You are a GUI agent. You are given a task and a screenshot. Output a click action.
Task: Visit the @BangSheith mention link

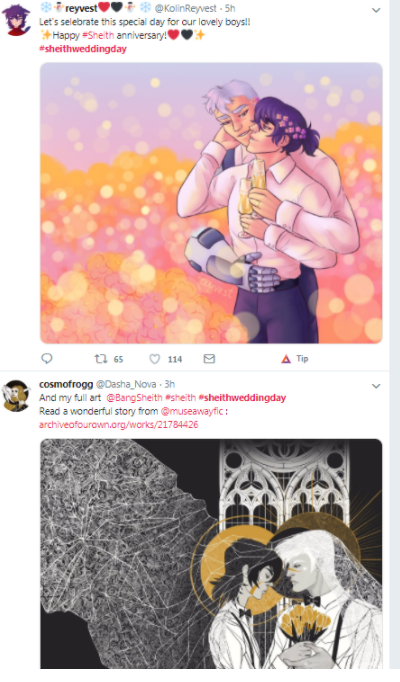point(134,398)
